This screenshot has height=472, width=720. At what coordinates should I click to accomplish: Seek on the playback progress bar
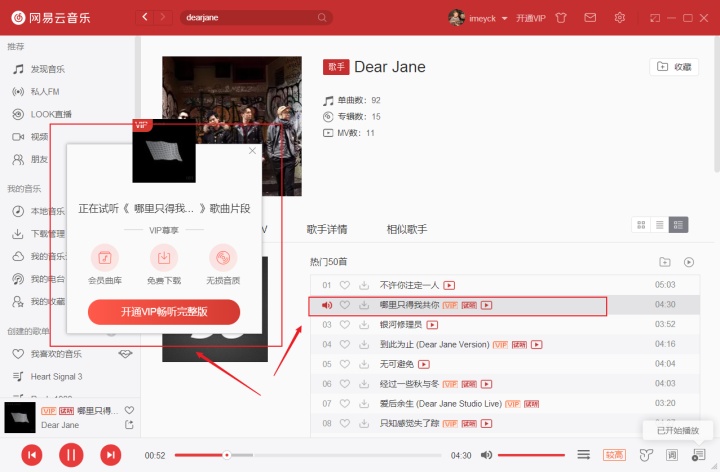click(x=308, y=455)
